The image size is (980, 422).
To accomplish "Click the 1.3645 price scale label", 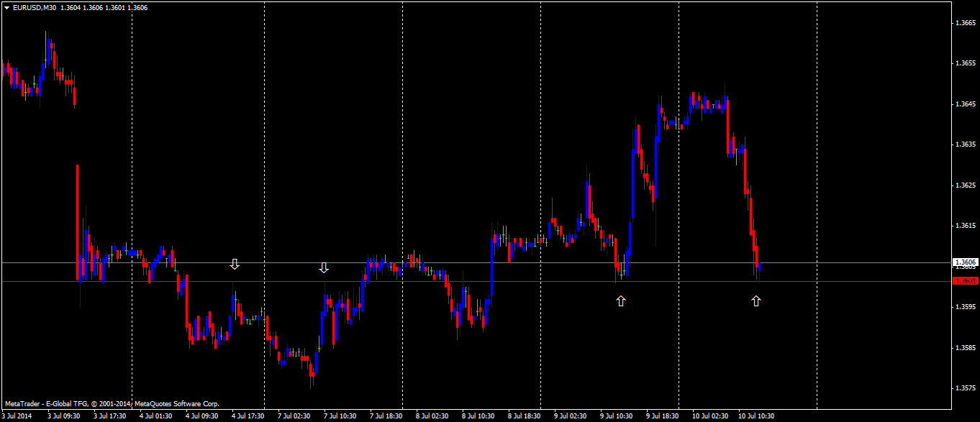I will pyautogui.click(x=964, y=104).
